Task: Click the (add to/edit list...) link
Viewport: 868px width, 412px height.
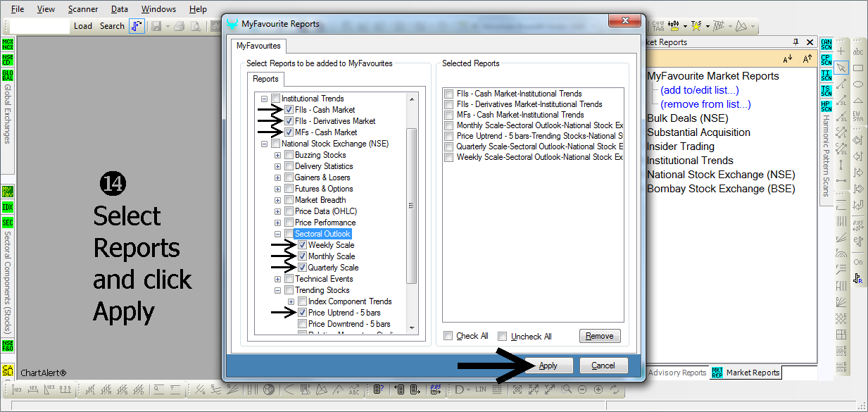Action: click(700, 90)
